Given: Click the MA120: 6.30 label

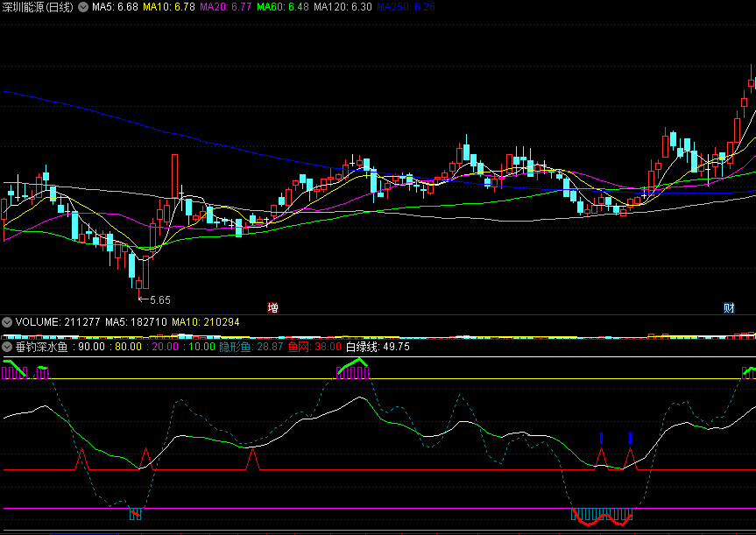Looking at the screenshot, I should click(x=343, y=7).
